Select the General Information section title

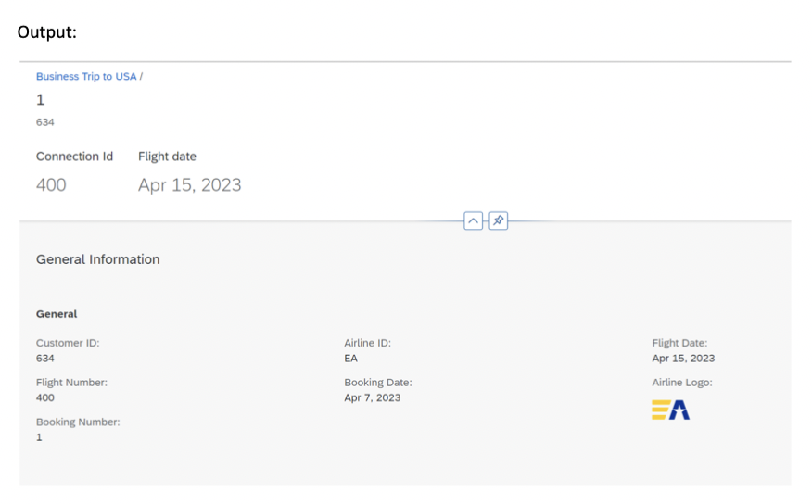tap(97, 259)
